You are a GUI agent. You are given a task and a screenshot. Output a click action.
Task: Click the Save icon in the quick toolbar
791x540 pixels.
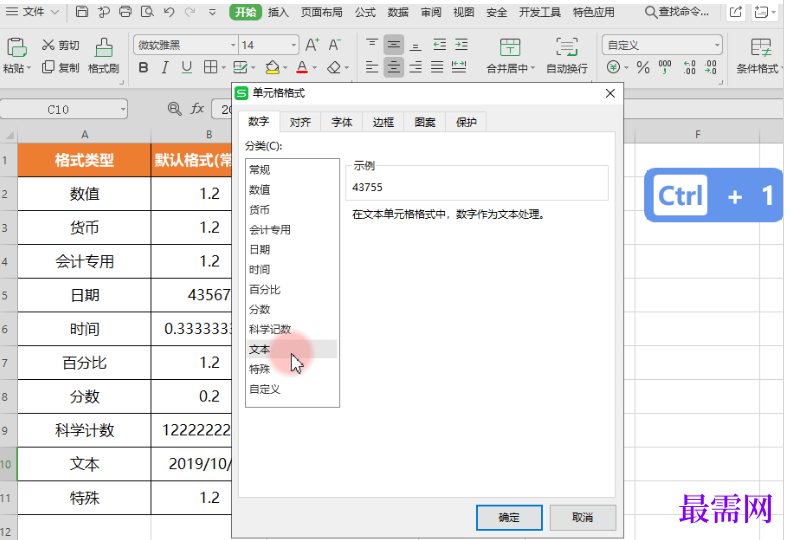click(x=81, y=12)
